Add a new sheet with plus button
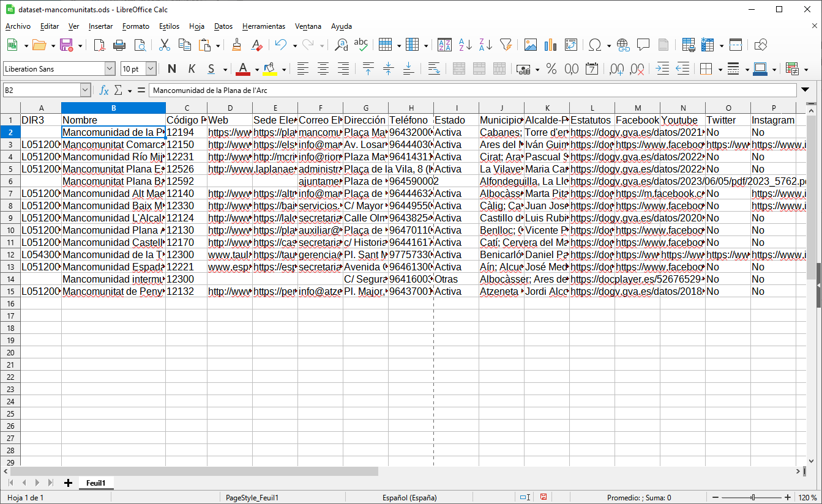Image resolution: width=822 pixels, height=504 pixels. pos(68,483)
